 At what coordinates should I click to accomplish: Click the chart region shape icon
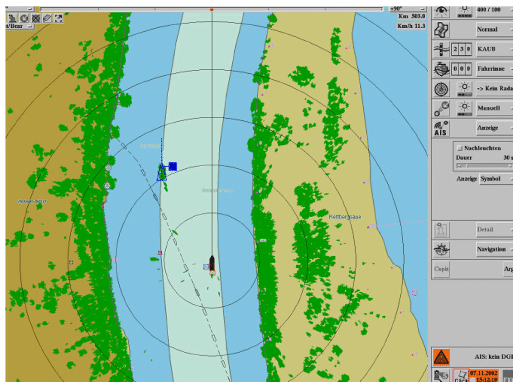pos(441,30)
